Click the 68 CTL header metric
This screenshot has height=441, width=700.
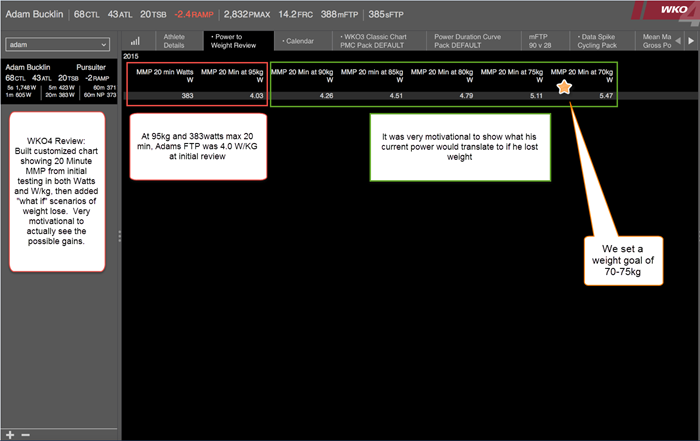[87, 14]
